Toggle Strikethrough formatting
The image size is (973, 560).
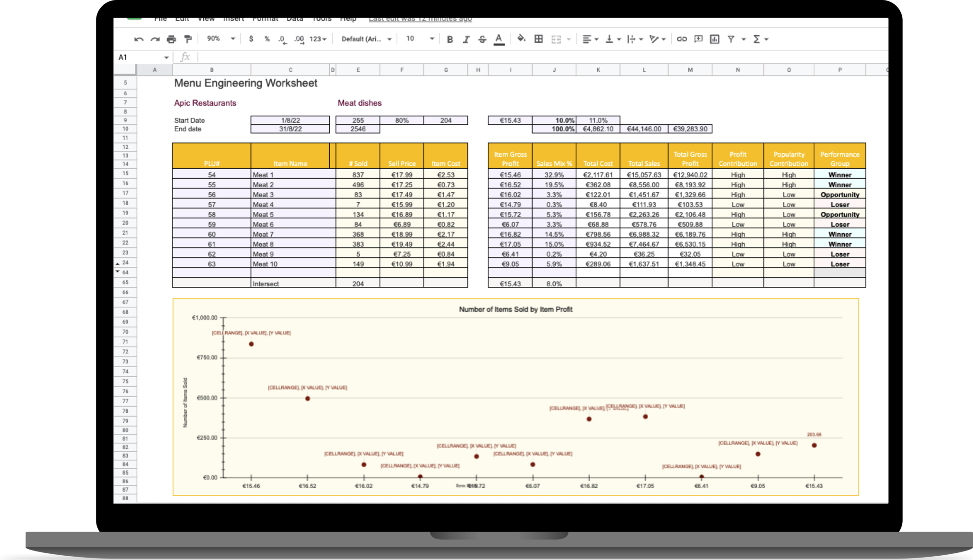pos(482,39)
